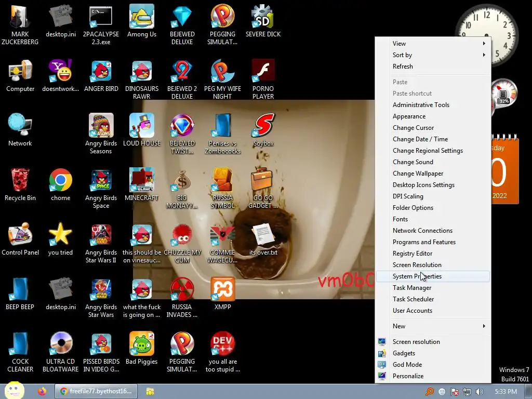Screen dimensions: 532x399
Task: Choose God Mode menu entry
Action: (433, 365)
